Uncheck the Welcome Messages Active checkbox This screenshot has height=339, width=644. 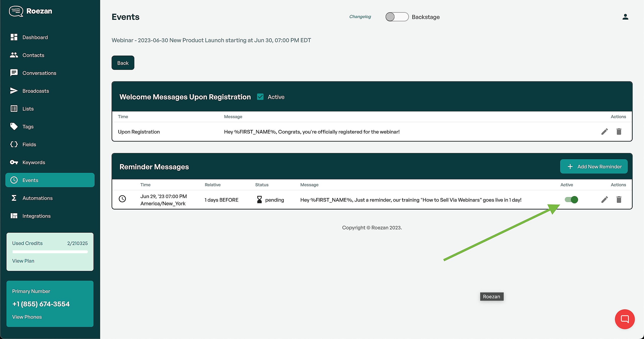260,97
